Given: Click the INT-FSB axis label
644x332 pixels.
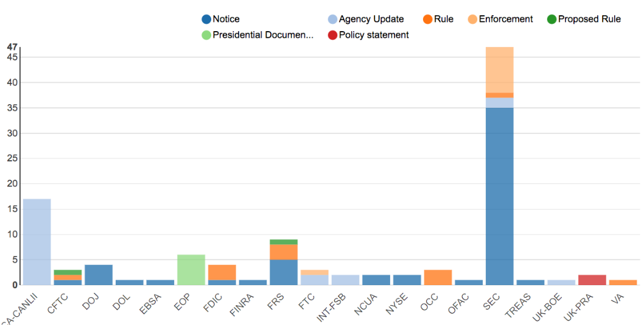Looking at the screenshot, I should [x=331, y=308].
